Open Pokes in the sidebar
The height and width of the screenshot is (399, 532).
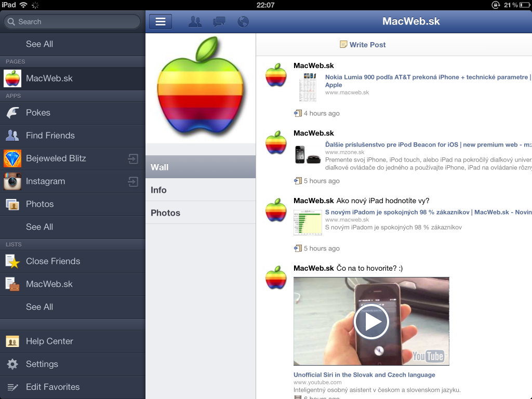tap(73, 113)
